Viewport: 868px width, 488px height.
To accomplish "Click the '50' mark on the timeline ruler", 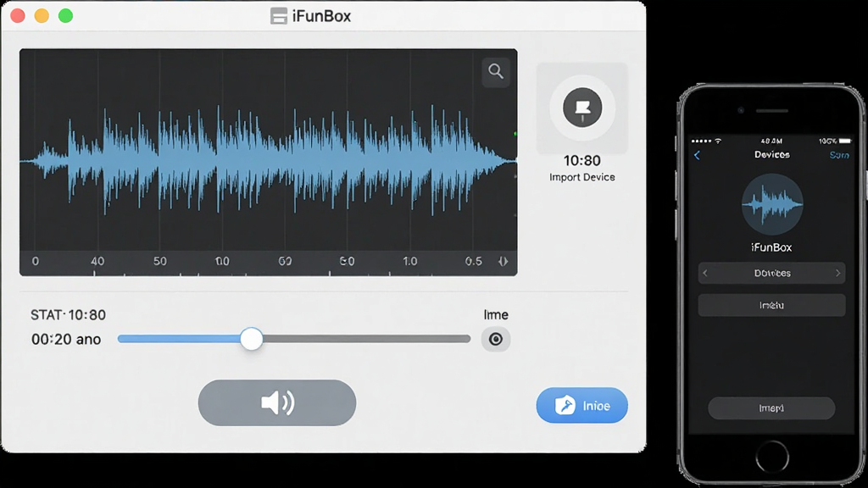I will 160,261.
